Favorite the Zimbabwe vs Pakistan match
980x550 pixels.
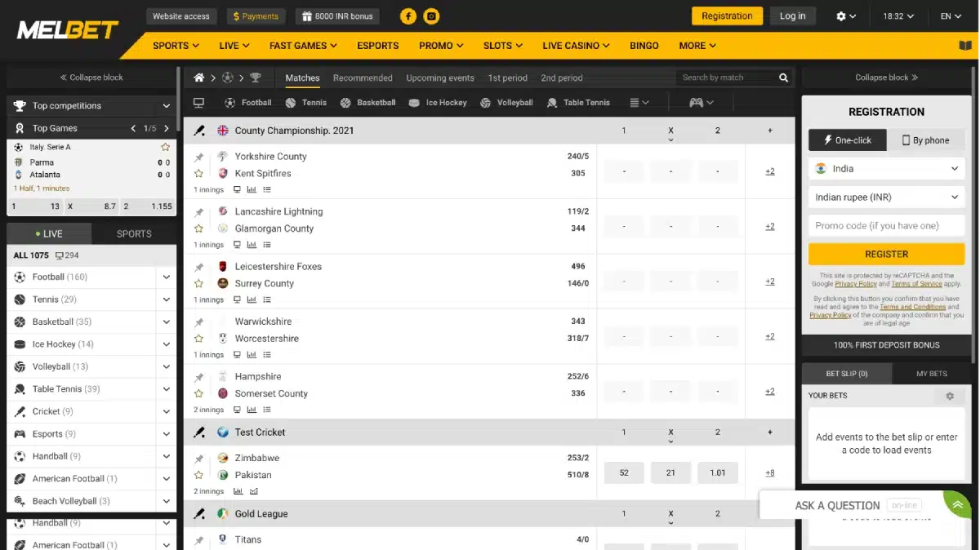(198, 475)
